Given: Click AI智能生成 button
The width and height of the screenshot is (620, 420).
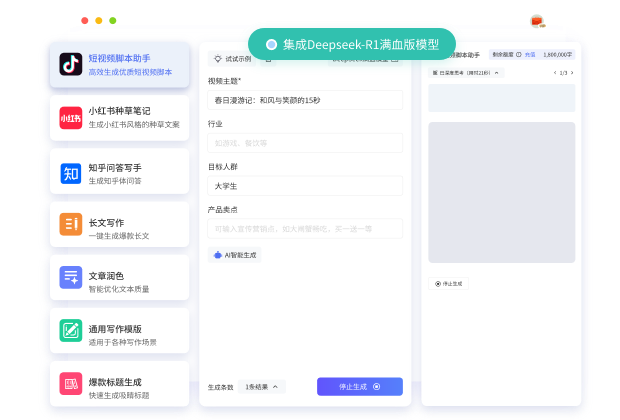Looking at the screenshot, I should (234, 255).
